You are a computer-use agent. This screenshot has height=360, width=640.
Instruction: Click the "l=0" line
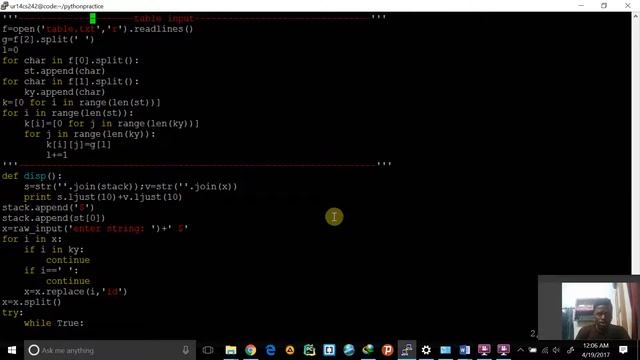pos(10,50)
